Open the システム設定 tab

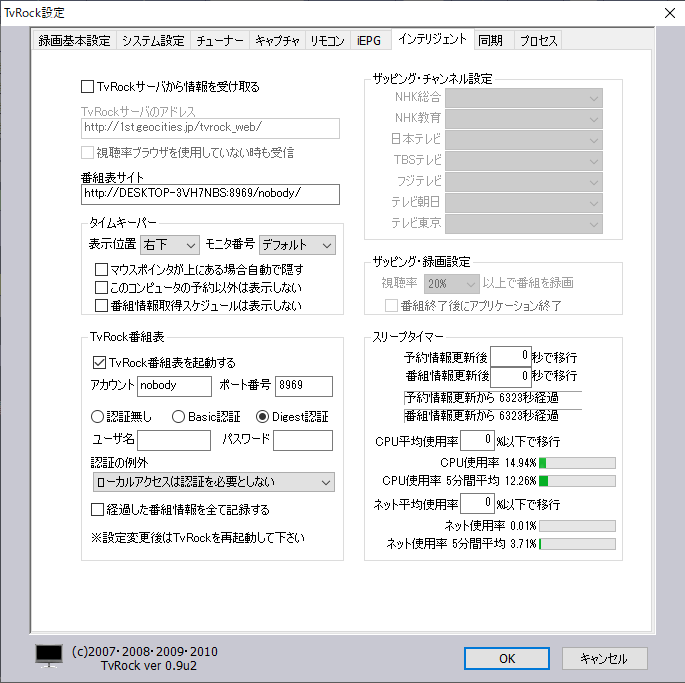(153, 41)
